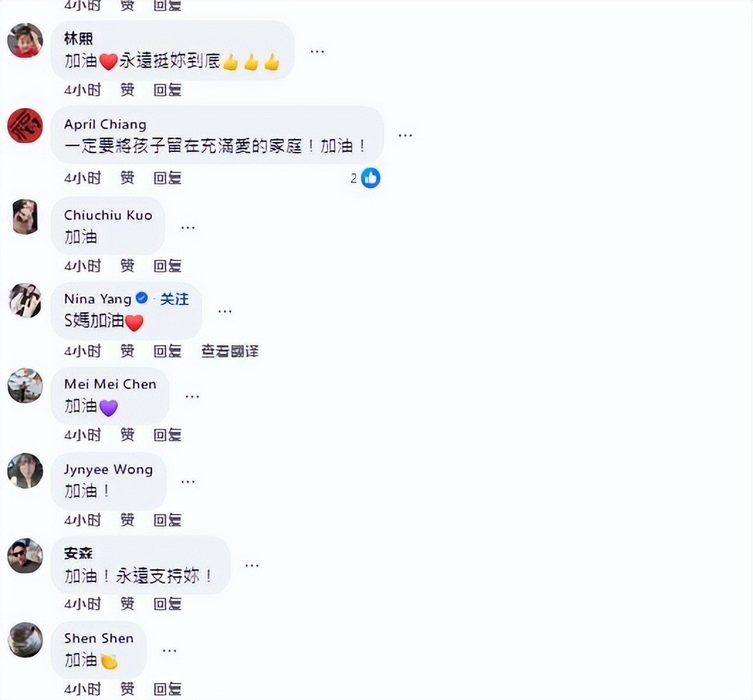The image size is (753, 700).
Task: Open more options on Chiuchiu Kuo's comment
Action: click(x=188, y=227)
